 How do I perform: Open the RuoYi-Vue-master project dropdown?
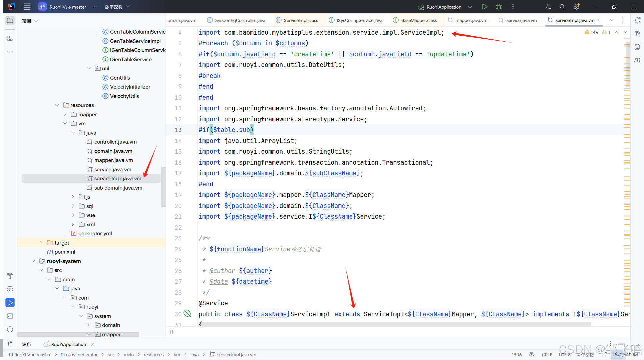click(x=68, y=7)
